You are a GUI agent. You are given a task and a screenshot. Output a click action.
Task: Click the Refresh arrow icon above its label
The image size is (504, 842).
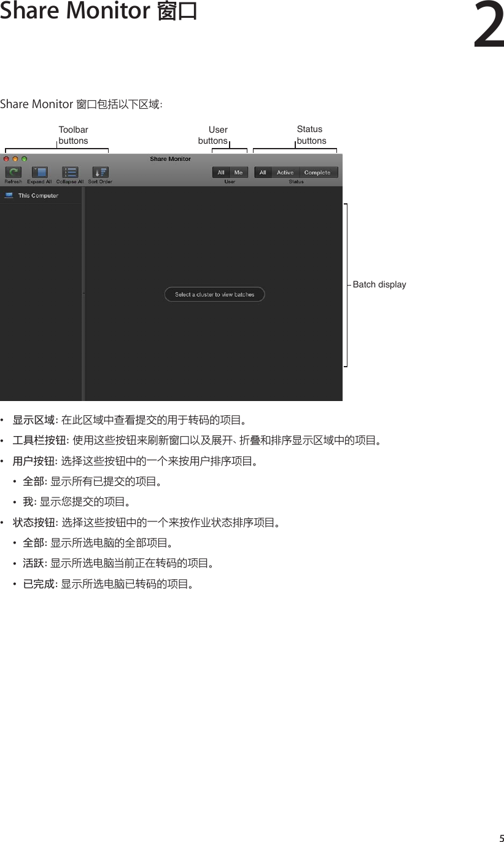tap(13, 171)
